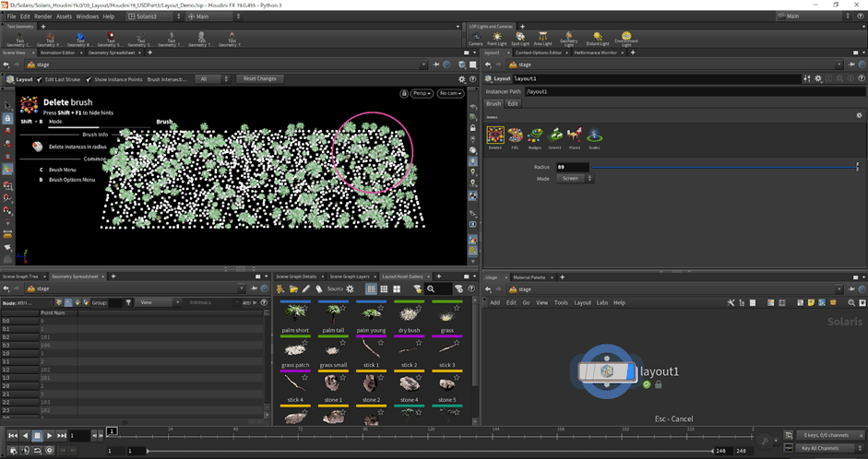This screenshot has height=459, width=868.
Task: Toggle the viewport lock icon beside Persp
Action: tap(404, 93)
